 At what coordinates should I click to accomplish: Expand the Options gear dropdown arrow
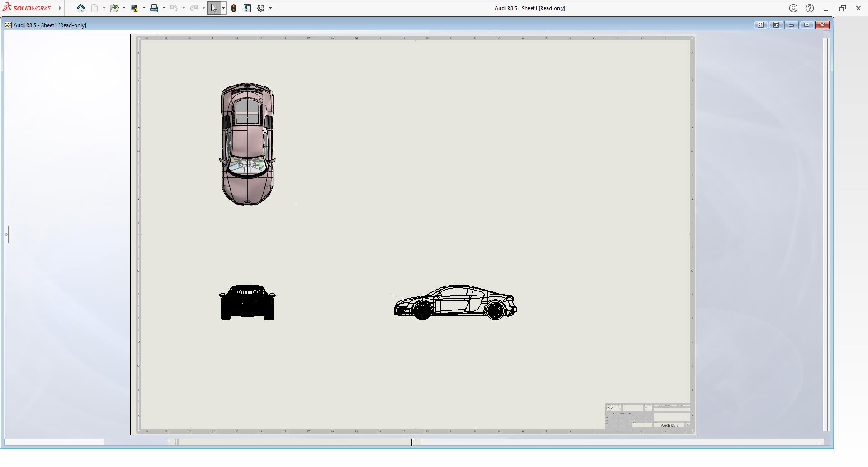coord(270,8)
